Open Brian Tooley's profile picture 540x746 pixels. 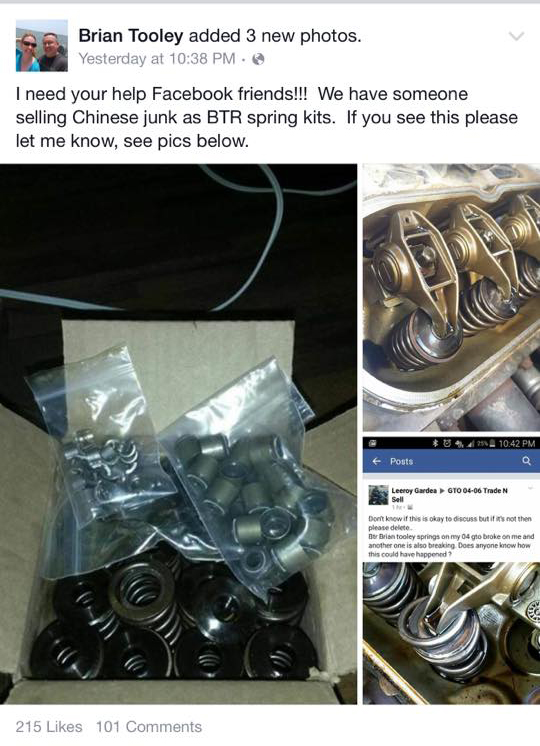point(42,46)
